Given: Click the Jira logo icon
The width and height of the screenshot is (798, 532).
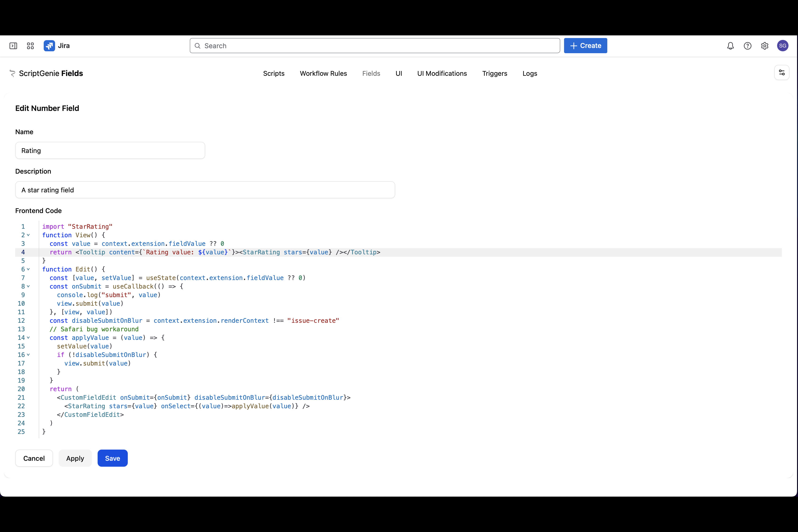Looking at the screenshot, I should point(49,46).
